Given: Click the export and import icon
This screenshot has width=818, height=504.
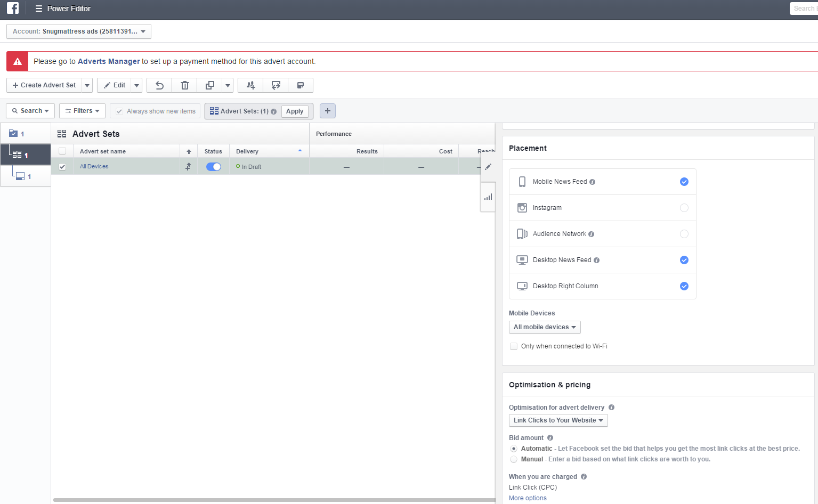Looking at the screenshot, I should [276, 85].
